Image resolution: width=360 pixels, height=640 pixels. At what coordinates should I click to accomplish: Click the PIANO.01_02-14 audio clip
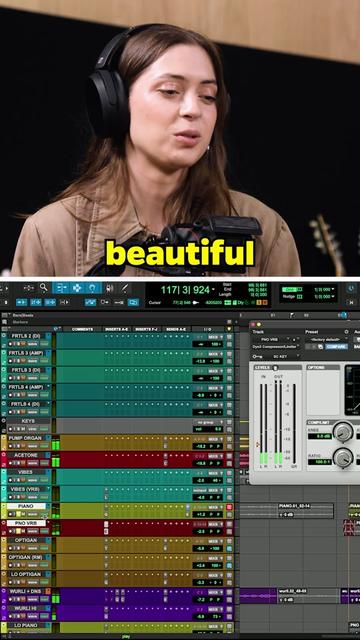click(306, 511)
